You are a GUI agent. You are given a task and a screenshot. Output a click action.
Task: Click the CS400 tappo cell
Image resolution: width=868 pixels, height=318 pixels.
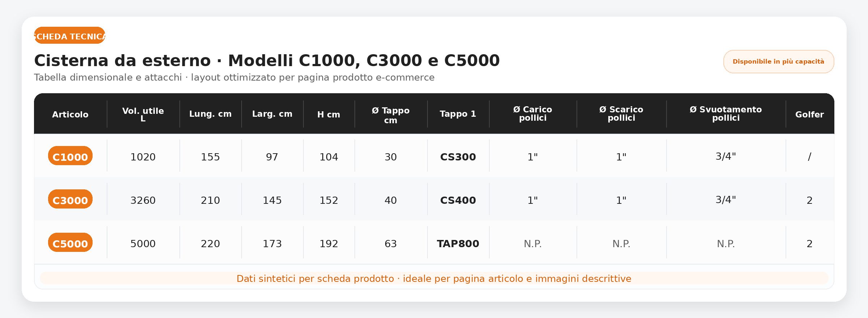click(458, 200)
